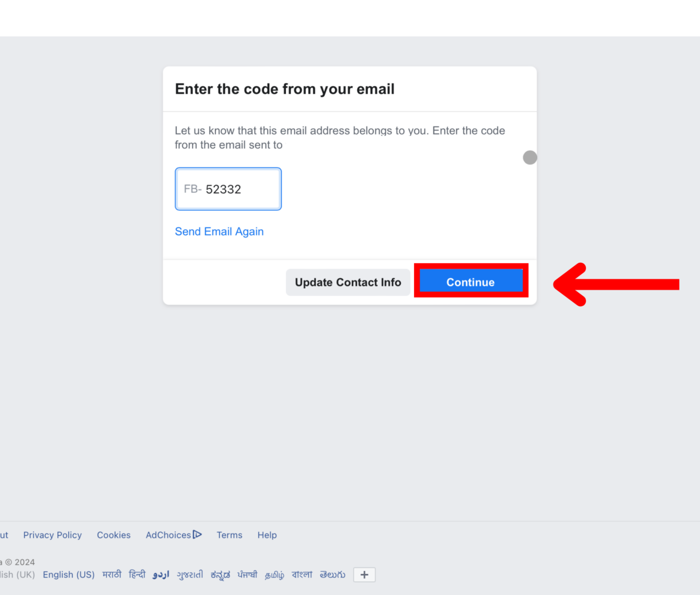Screen dimensions: 700x595
Task: Switch language to हिन्दी
Action: [137, 574]
